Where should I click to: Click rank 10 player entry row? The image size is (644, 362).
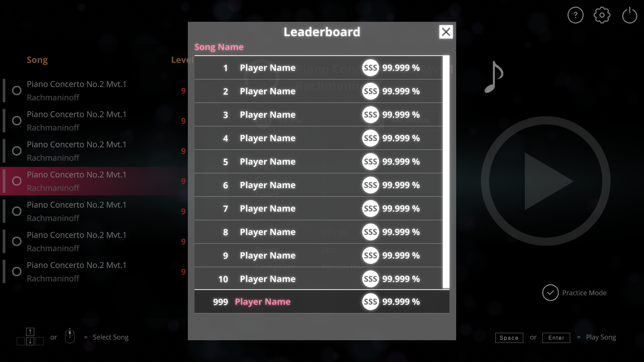pos(322,279)
